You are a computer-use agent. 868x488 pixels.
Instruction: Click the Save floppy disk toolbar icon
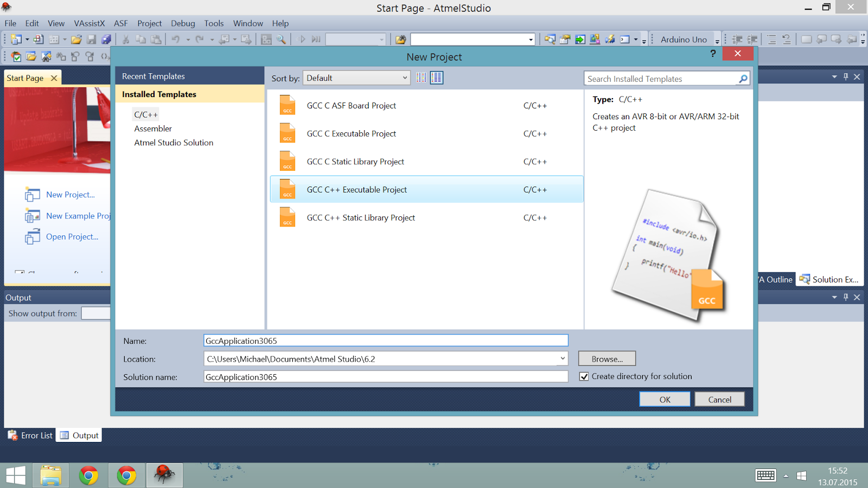coord(92,39)
